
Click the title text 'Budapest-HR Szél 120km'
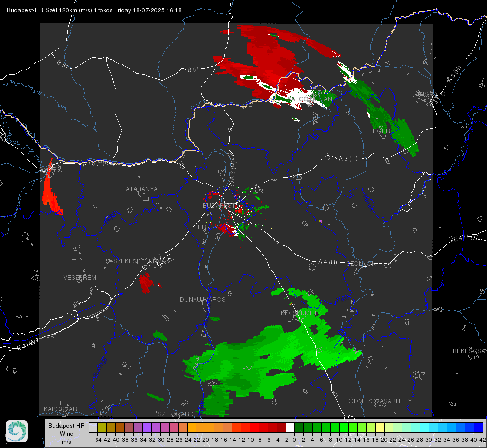click(42, 10)
